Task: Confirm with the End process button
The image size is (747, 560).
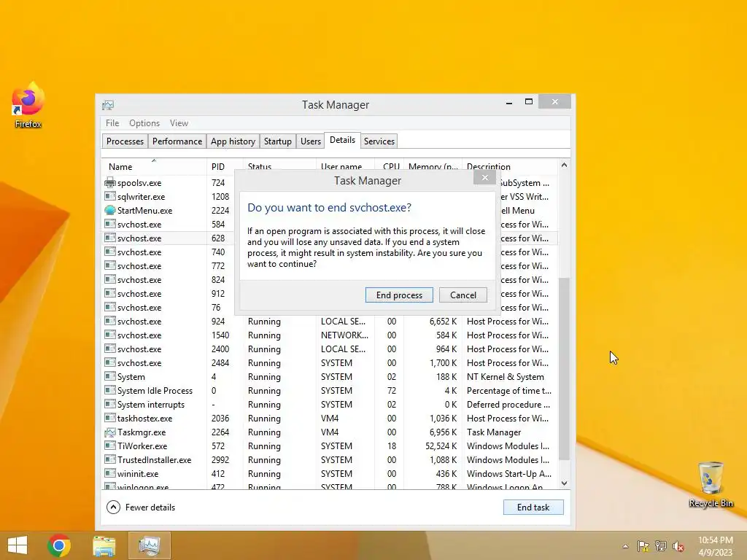Action: pyautogui.click(x=399, y=295)
